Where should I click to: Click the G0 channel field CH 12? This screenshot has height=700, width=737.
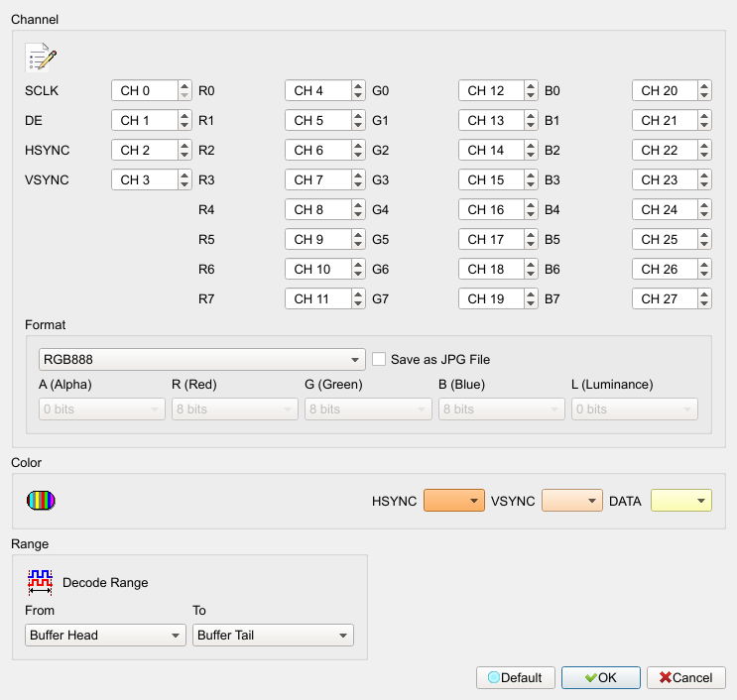pos(492,90)
